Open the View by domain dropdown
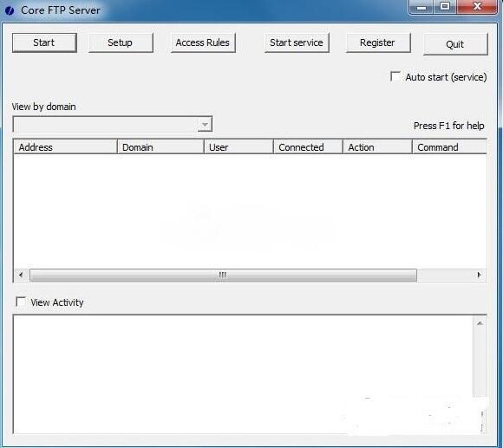503x448 pixels. click(113, 124)
